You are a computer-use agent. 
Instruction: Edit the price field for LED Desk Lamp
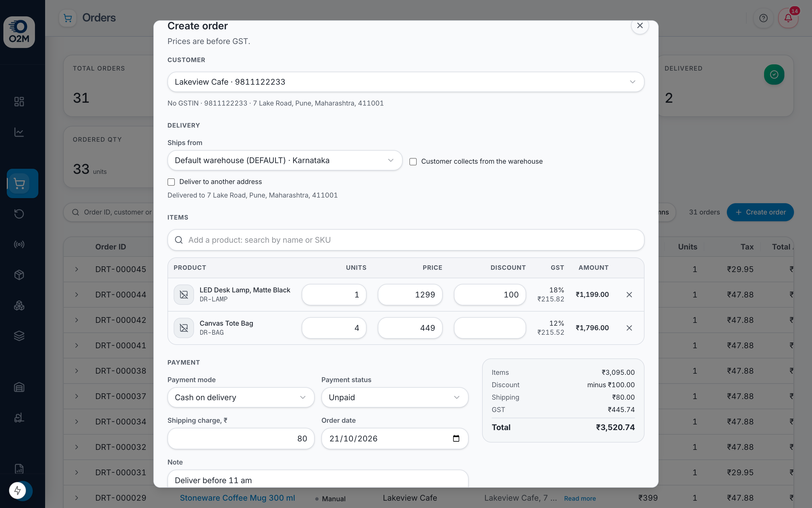[410, 295]
